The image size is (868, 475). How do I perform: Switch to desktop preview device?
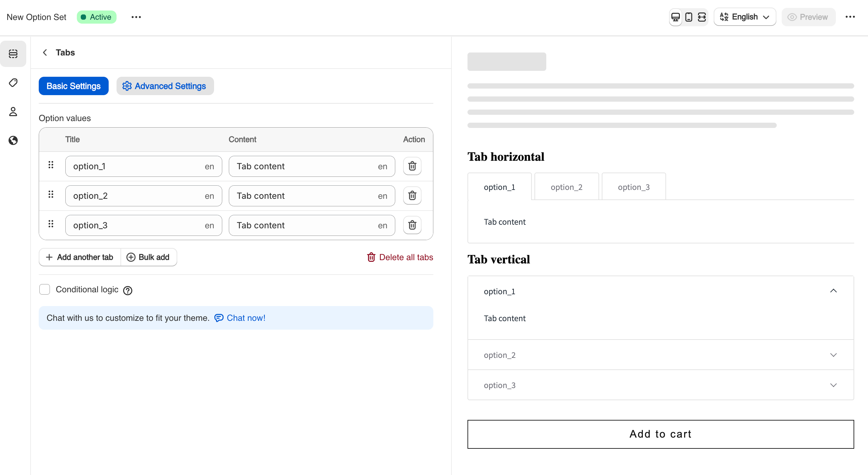[x=675, y=17]
